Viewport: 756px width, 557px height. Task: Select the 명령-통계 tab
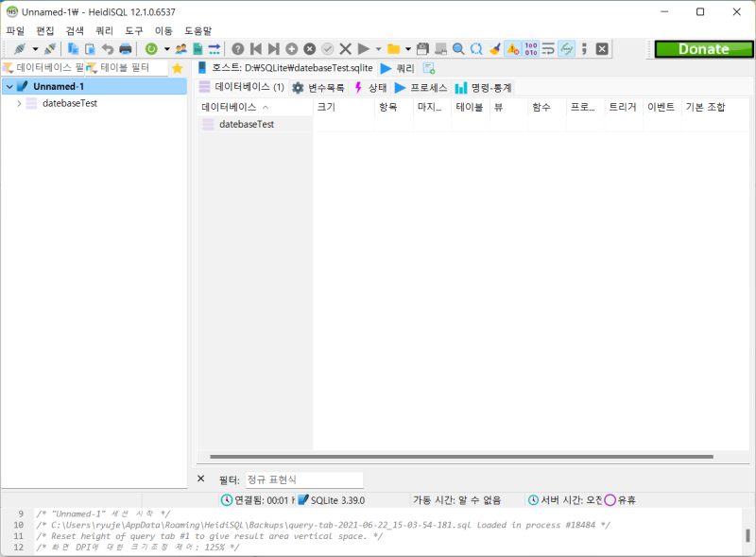tap(483, 87)
